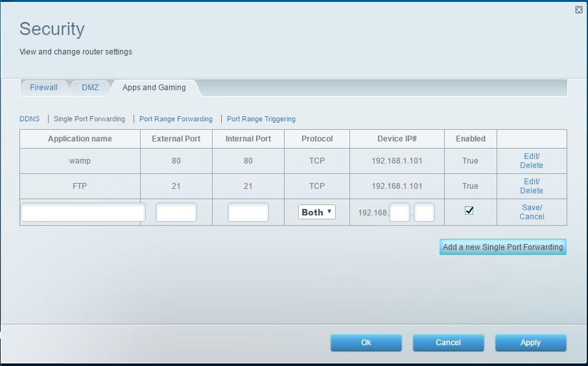Select the Apps and Gaming tab
This screenshot has width=588, height=366.
[154, 88]
